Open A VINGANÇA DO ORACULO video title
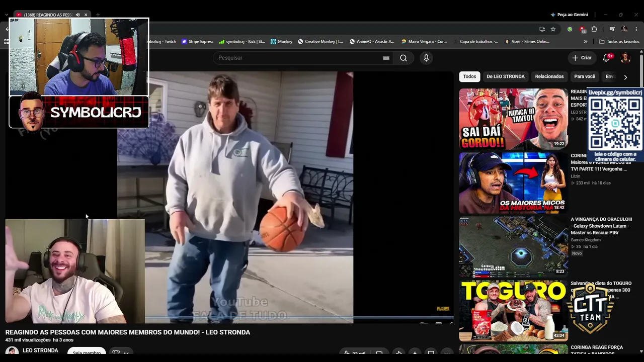The height and width of the screenshot is (362, 644). tap(601, 226)
